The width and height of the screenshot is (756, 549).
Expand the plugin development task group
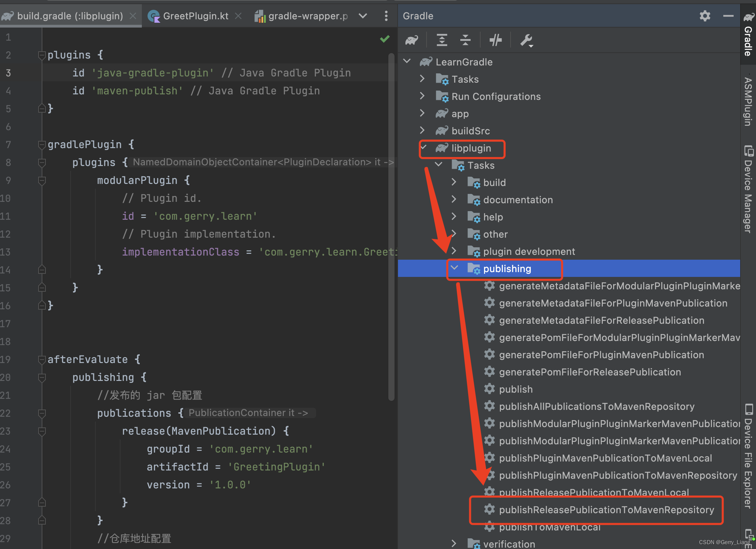pyautogui.click(x=454, y=251)
